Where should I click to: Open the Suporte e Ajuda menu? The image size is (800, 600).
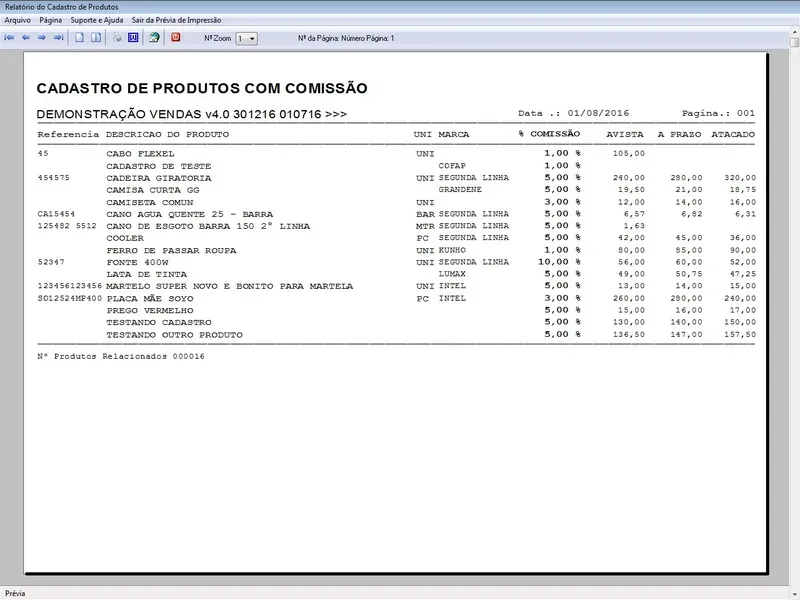click(x=97, y=20)
